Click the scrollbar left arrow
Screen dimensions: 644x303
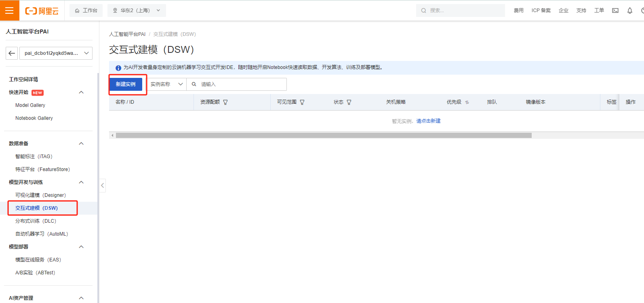tap(112, 136)
